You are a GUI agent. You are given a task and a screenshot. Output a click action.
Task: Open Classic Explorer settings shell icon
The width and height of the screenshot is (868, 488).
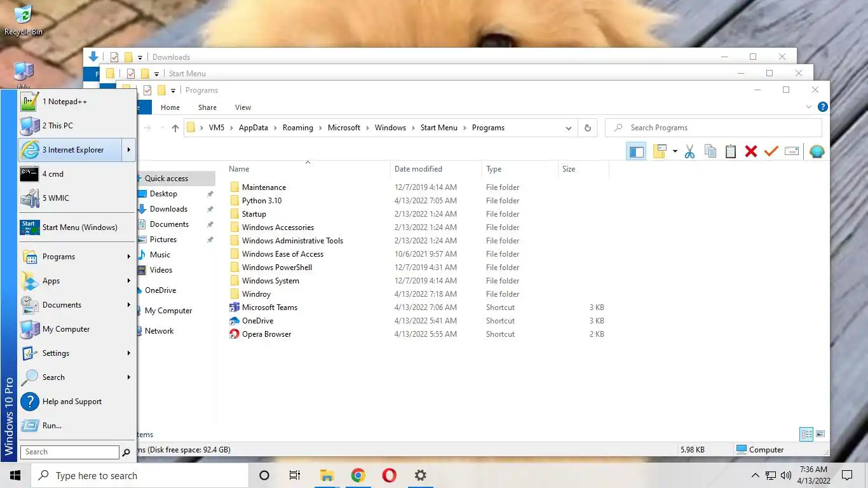pyautogui.click(x=817, y=151)
